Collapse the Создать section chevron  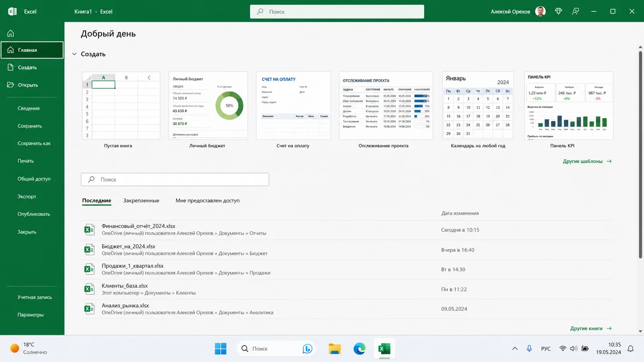pyautogui.click(x=74, y=54)
